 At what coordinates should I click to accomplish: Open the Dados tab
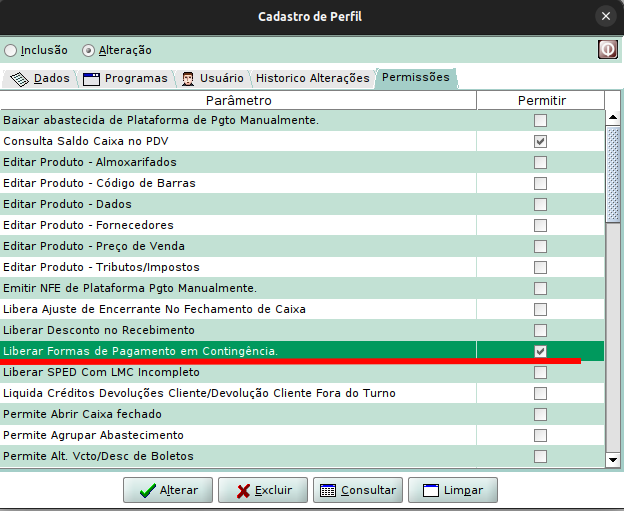40,78
